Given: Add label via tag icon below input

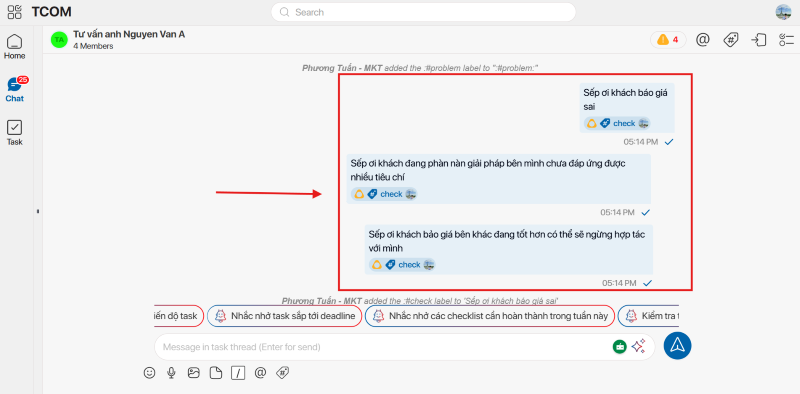Looking at the screenshot, I should click(283, 373).
